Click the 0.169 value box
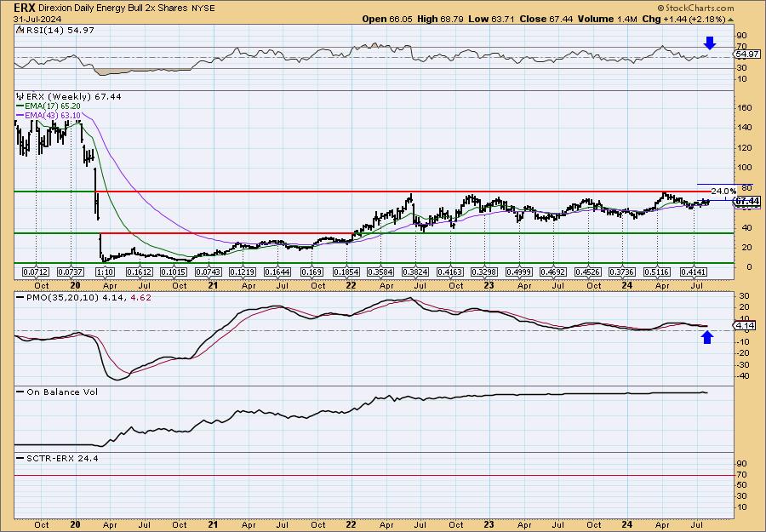 [312, 272]
